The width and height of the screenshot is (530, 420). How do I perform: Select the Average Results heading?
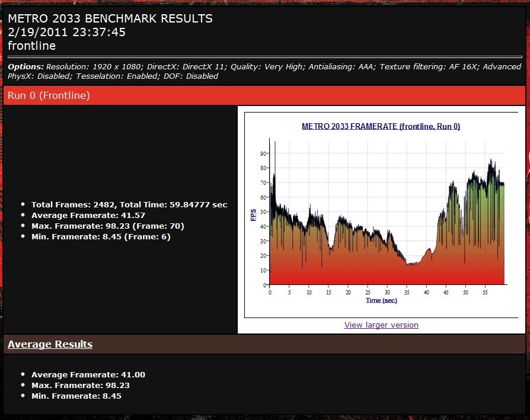coord(50,344)
